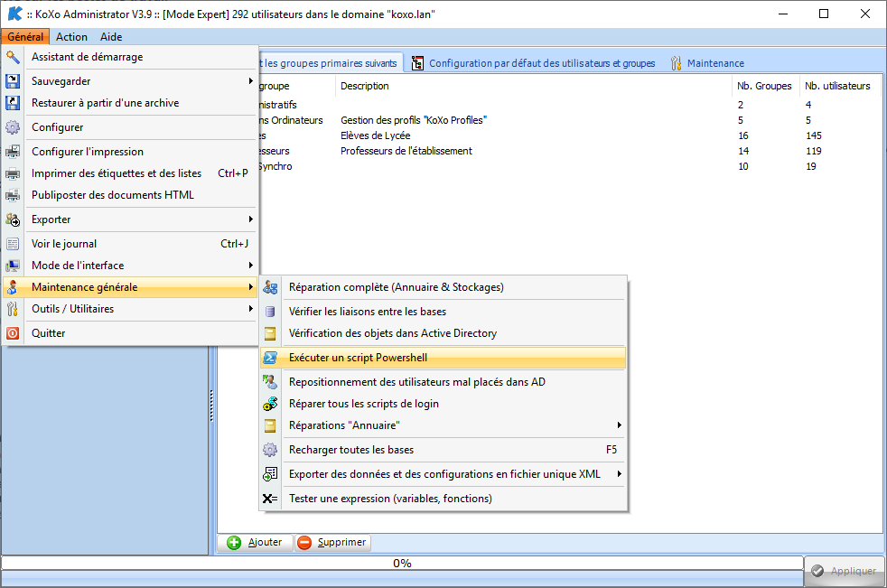
Task: Expand the Sauvegarder submenu arrow
Action: [250, 81]
